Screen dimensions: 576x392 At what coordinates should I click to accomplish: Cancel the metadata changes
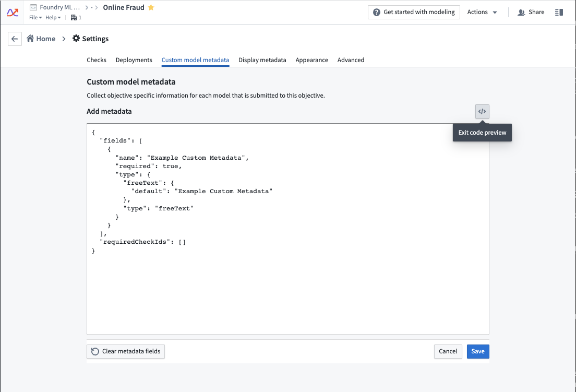tap(448, 351)
